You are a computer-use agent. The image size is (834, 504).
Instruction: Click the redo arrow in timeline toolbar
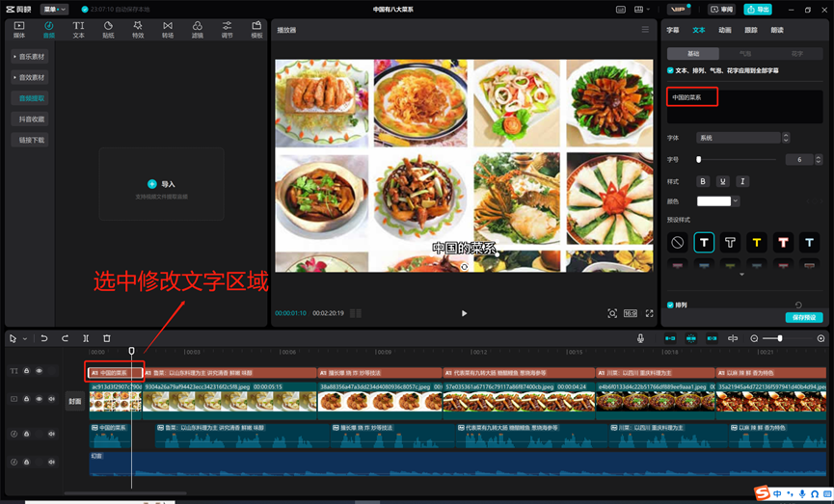[65, 338]
